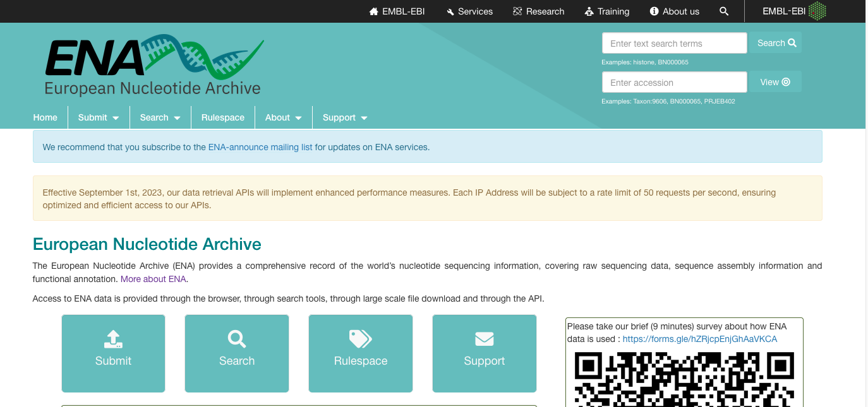Follow the ENA-announce mailing list link

260,147
